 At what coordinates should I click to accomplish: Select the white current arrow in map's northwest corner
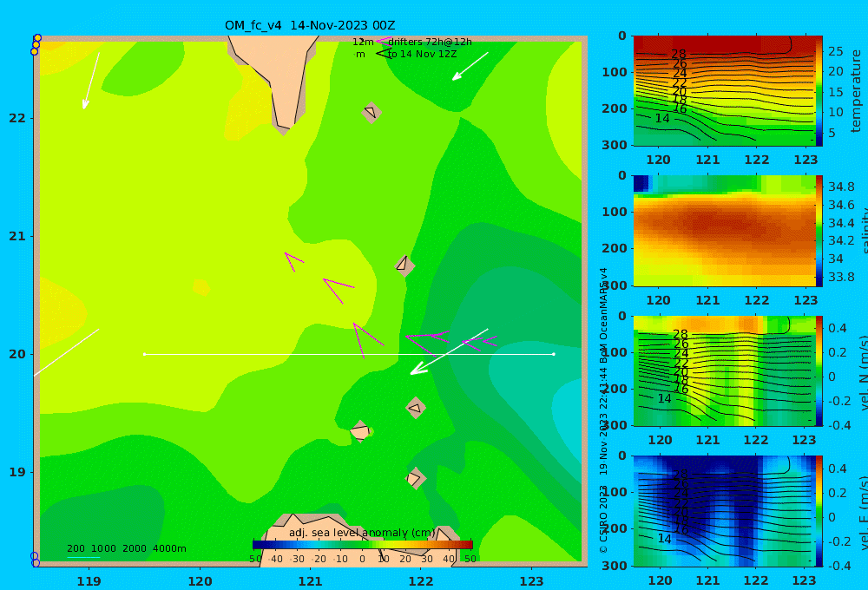91,81
